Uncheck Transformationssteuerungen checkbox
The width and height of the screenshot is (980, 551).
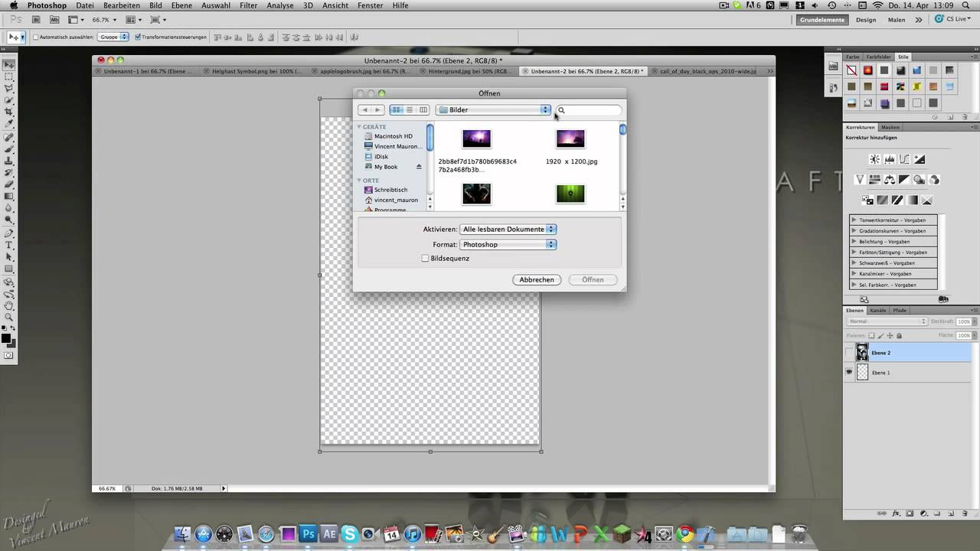[x=138, y=37]
